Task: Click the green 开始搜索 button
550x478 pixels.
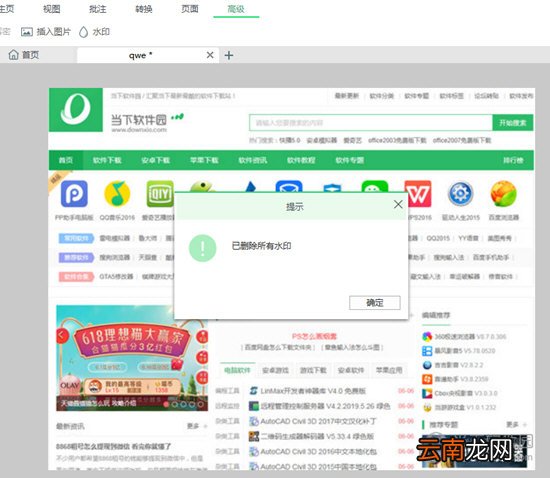Action: click(513, 123)
